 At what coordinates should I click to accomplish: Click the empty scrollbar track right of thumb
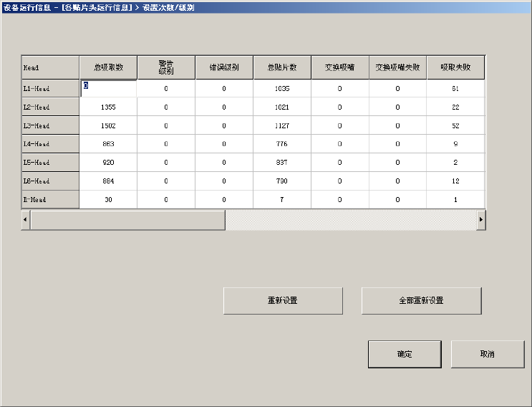(x=351, y=220)
